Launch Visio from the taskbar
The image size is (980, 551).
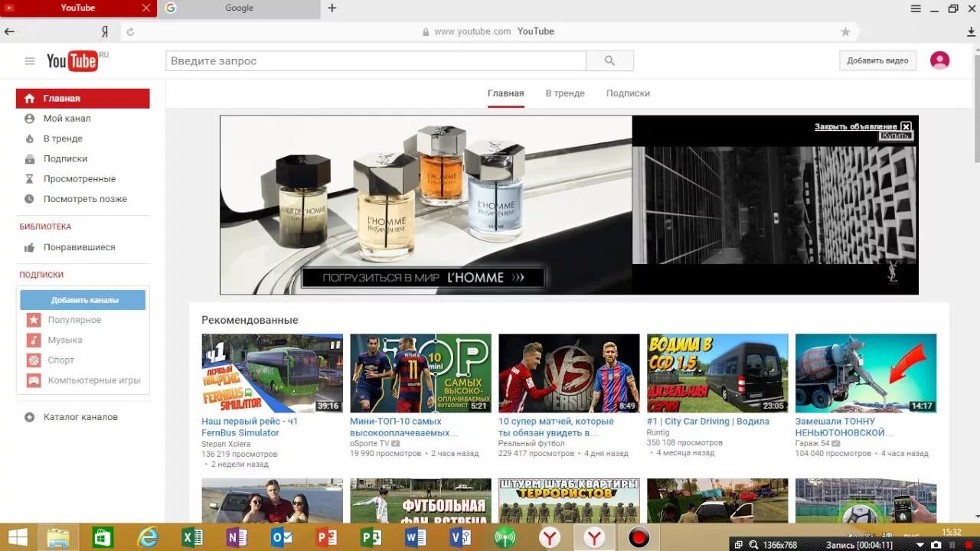coord(460,538)
